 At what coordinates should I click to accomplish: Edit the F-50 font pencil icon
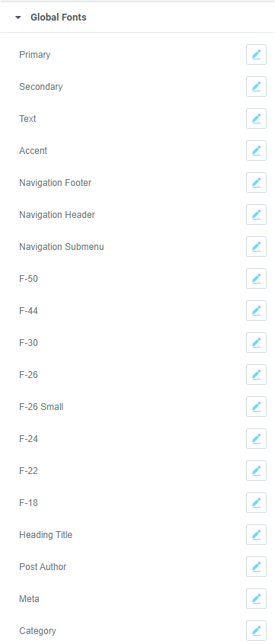(256, 279)
